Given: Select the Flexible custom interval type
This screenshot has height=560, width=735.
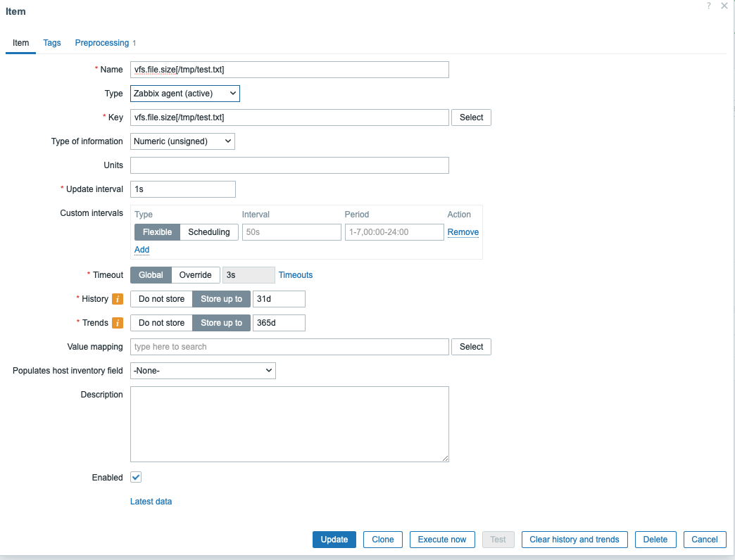Looking at the screenshot, I should (157, 232).
